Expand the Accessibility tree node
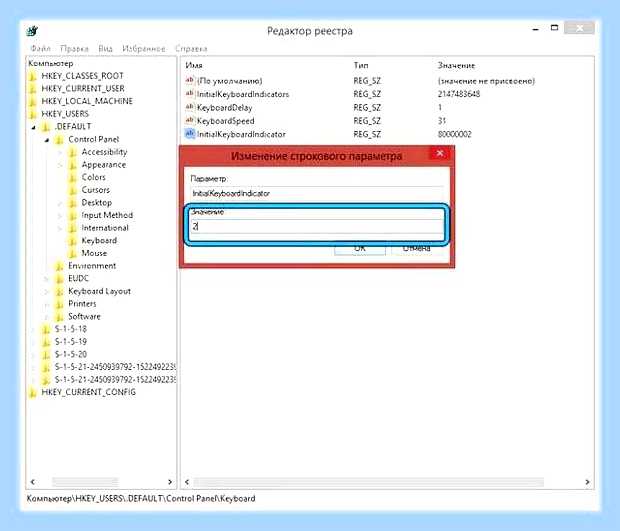The image size is (620, 531). tap(60, 153)
